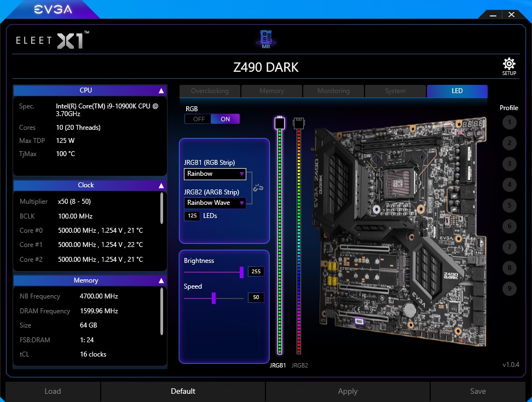Collapse the Memory panel
The height and width of the screenshot is (402, 532).
click(x=161, y=280)
